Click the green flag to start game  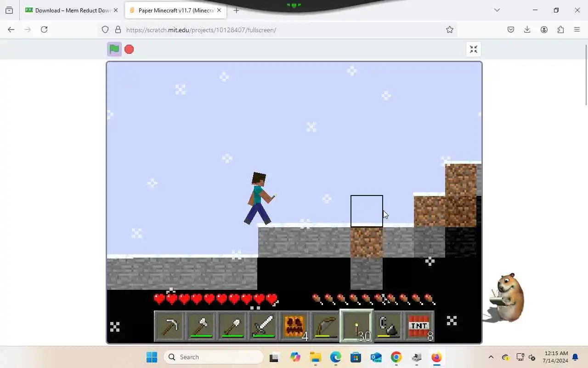point(114,49)
